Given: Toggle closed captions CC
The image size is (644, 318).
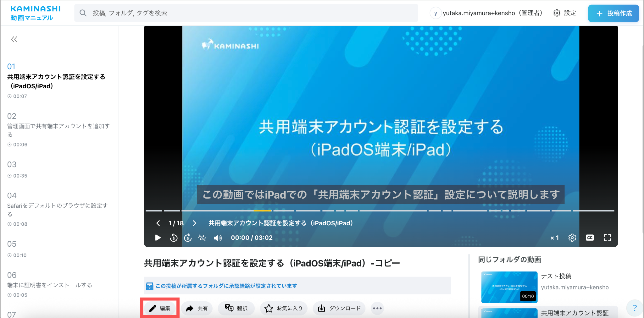Looking at the screenshot, I should pyautogui.click(x=590, y=238).
